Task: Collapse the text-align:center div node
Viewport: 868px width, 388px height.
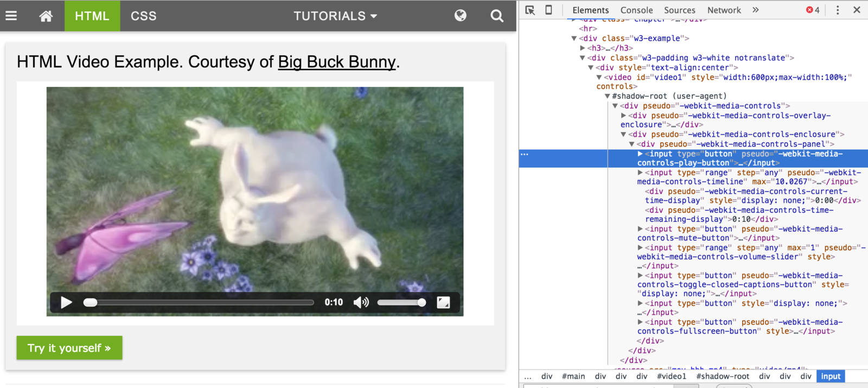Action: 591,68
